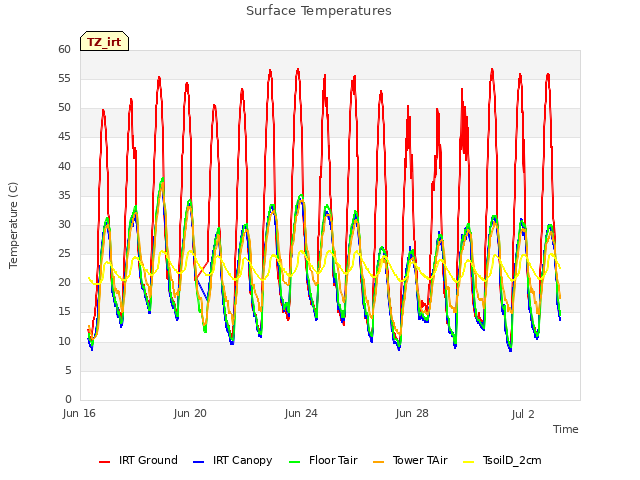Click the yellow TsoilD_2cm legend swatch
Image resolution: width=640 pixels, height=480 pixels.
point(469,462)
